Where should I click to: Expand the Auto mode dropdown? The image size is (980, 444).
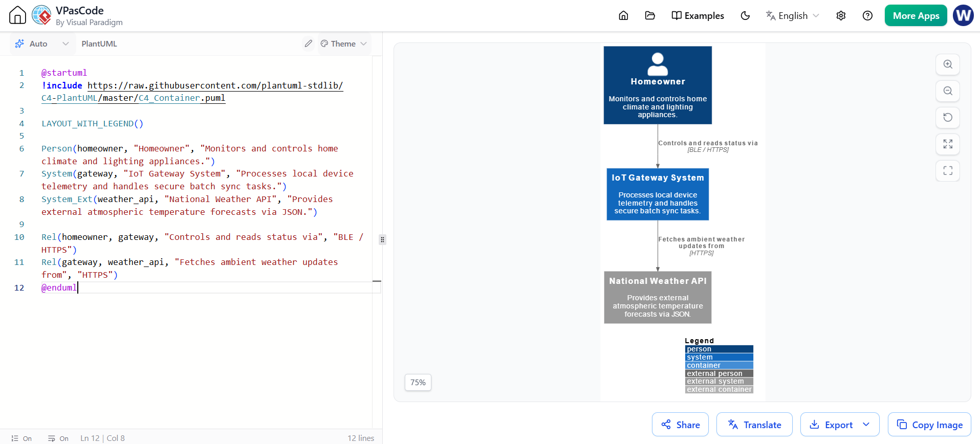(x=42, y=43)
